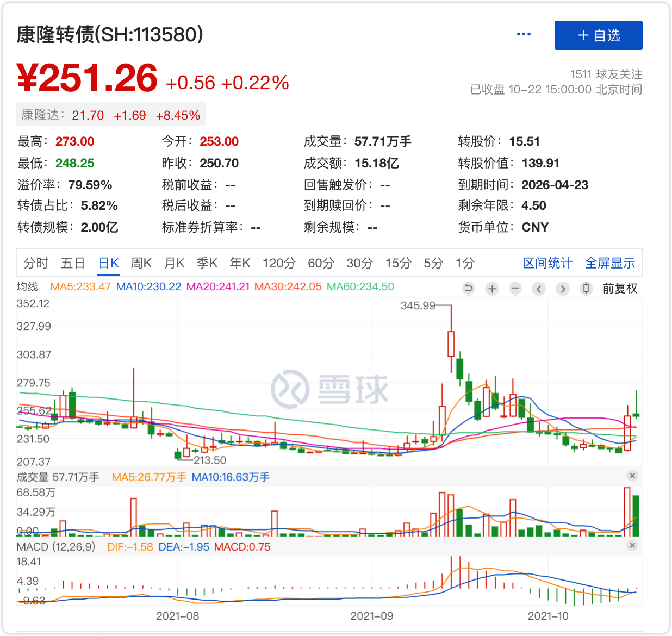Click the reset chart (undo arrow) icon

click(x=468, y=289)
